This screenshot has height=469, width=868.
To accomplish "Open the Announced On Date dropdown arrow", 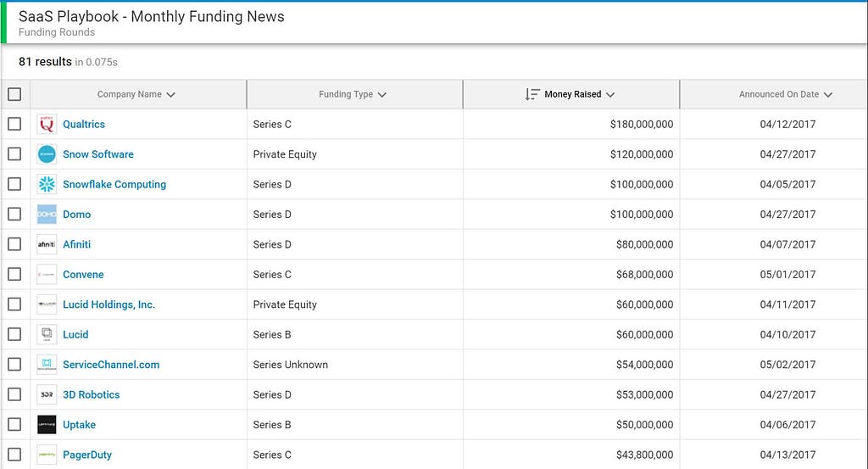I will 827,95.
